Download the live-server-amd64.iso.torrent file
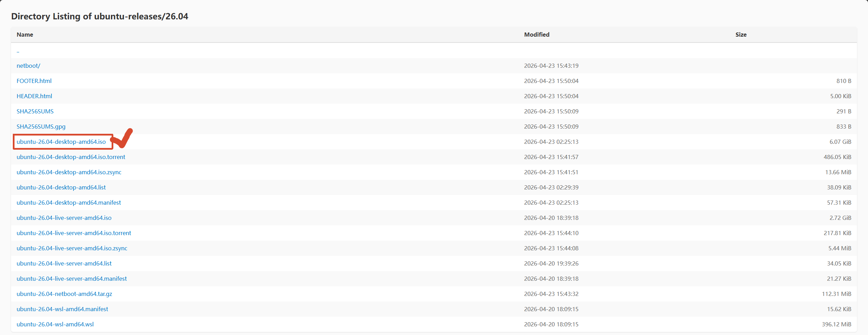Screen dimensions: 868x335 click(74, 233)
